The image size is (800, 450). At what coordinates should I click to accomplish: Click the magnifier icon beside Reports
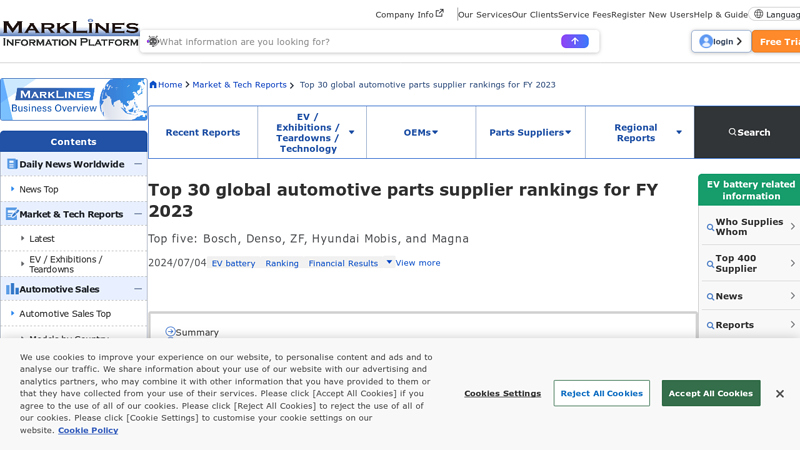[x=710, y=325]
